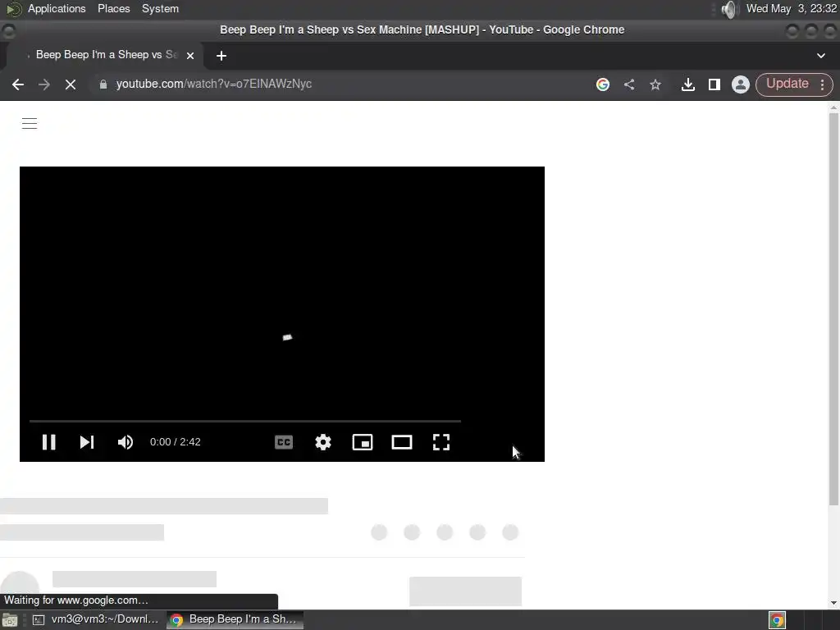Open Chrome profile avatar
Screen dimensions: 840x630
tap(741, 84)
